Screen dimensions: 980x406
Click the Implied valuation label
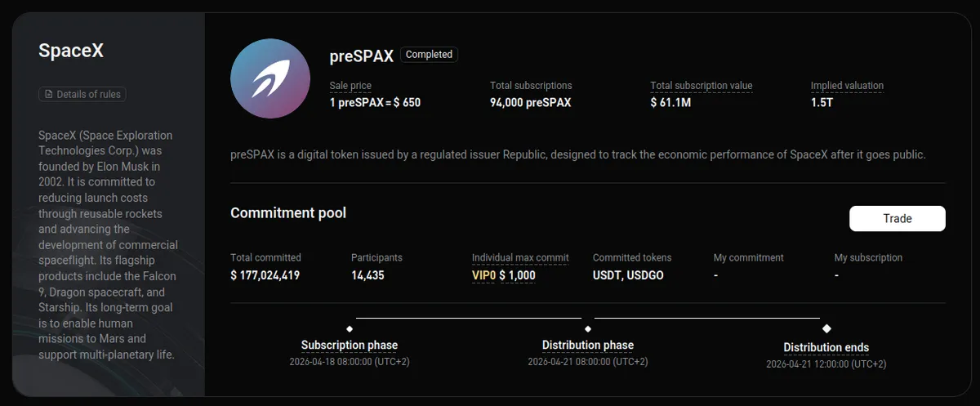click(847, 86)
